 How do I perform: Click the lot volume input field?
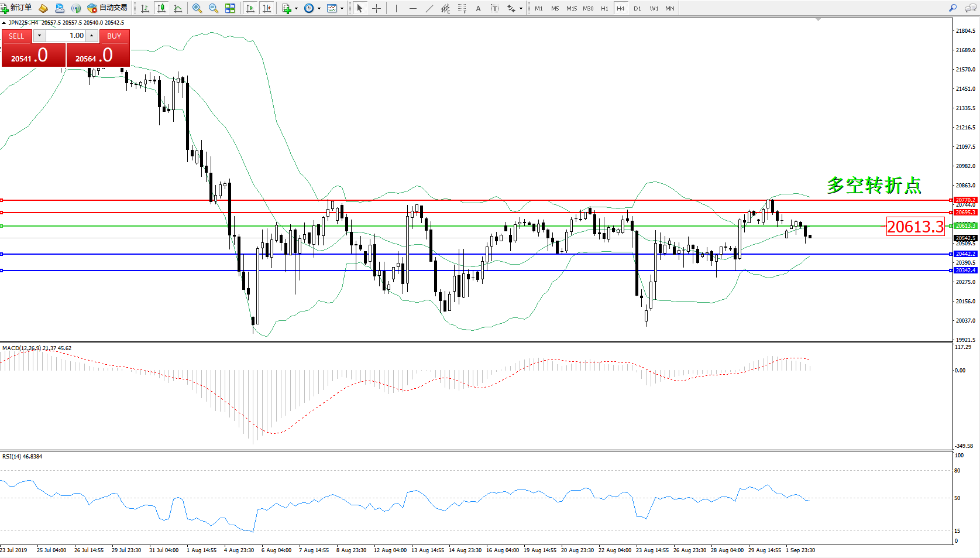pyautogui.click(x=66, y=36)
